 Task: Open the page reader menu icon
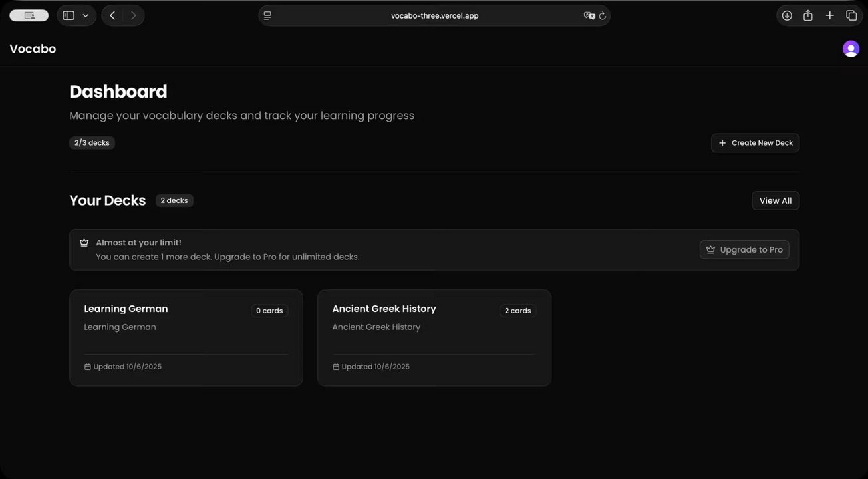click(x=267, y=15)
